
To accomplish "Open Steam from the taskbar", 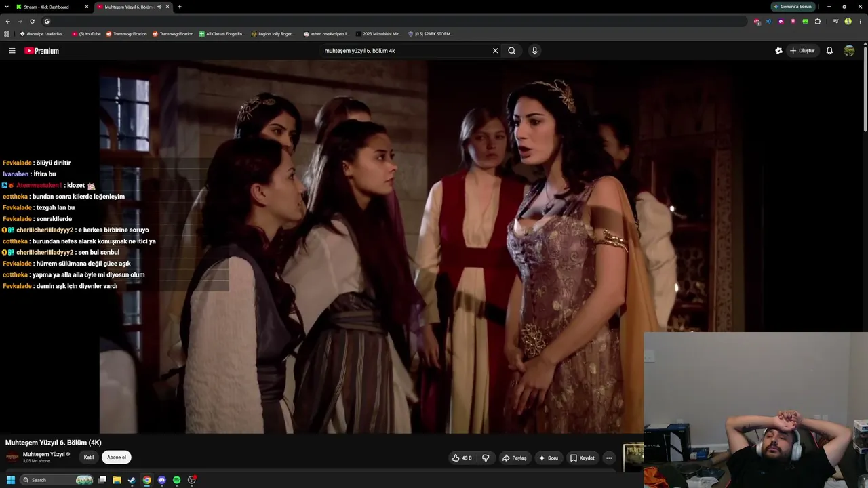I will (x=132, y=480).
